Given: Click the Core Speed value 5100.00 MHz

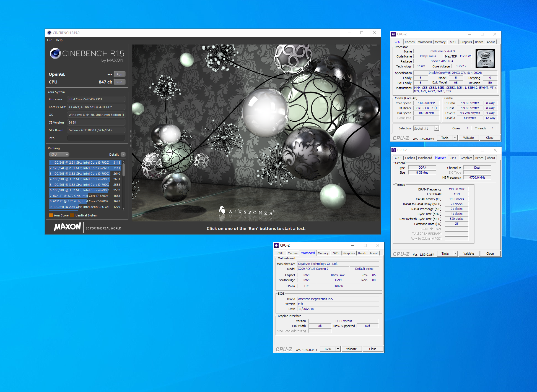Looking at the screenshot, I should [426, 103].
